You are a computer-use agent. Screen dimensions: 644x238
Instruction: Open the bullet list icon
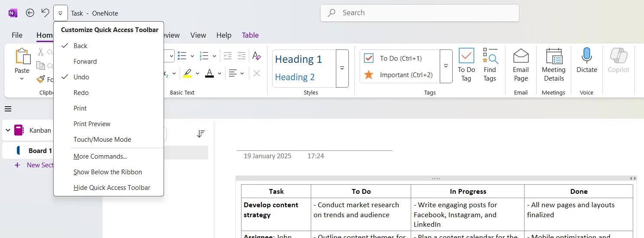pyautogui.click(x=182, y=55)
